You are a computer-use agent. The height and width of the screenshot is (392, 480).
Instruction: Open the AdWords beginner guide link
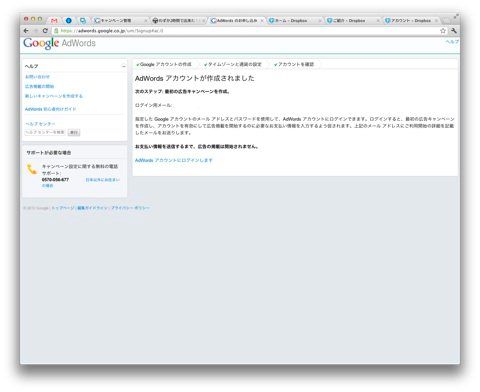point(50,109)
